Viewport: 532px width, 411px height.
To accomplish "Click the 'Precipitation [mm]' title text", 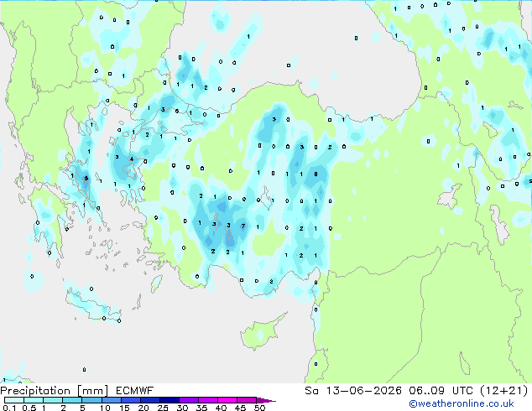I will pyautogui.click(x=55, y=391).
